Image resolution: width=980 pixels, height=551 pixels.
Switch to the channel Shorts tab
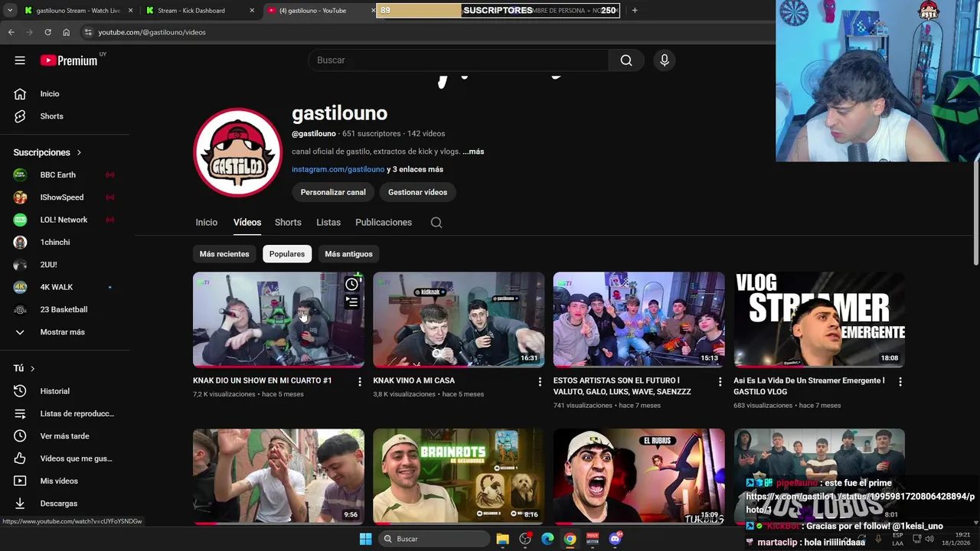[288, 223]
